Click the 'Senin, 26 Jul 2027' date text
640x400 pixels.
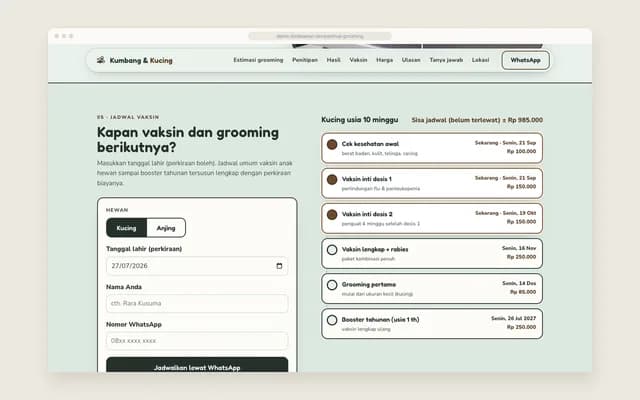(513, 318)
